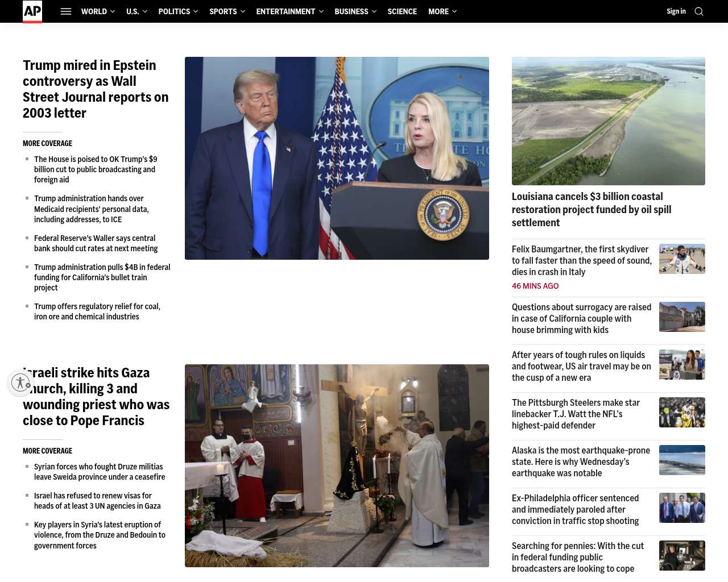728x582 pixels.
Task: Open Federal Reserve's Waller rate cut story
Action: (x=96, y=243)
